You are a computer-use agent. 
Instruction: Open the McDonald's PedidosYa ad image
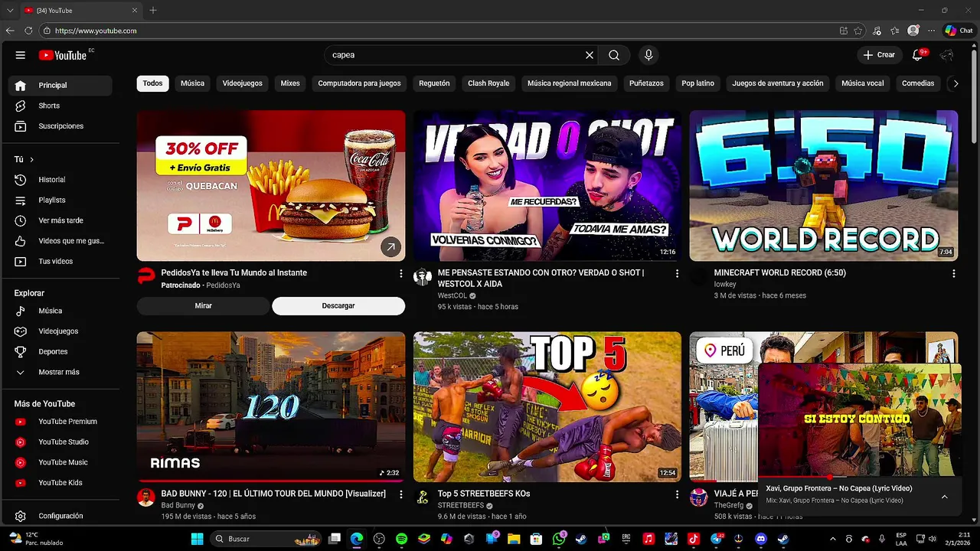[271, 186]
